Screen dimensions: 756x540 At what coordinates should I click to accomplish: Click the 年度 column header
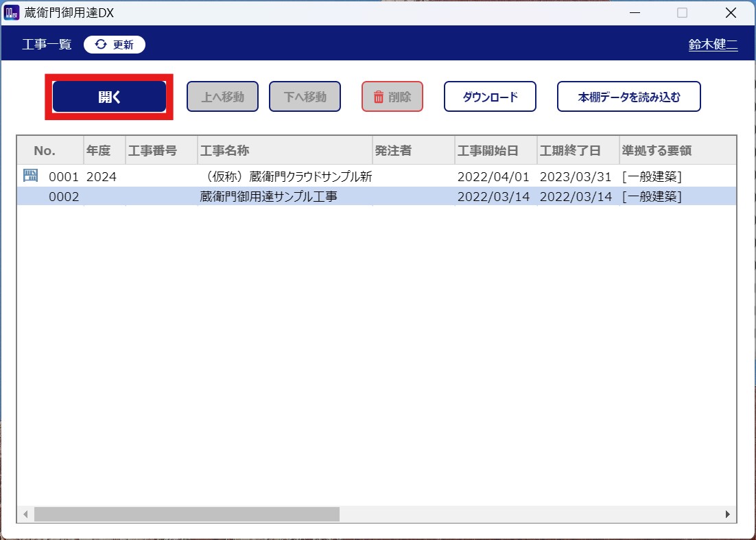click(x=105, y=150)
